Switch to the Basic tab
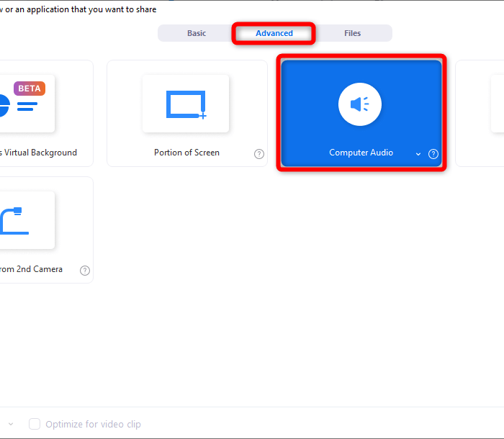 click(x=197, y=33)
